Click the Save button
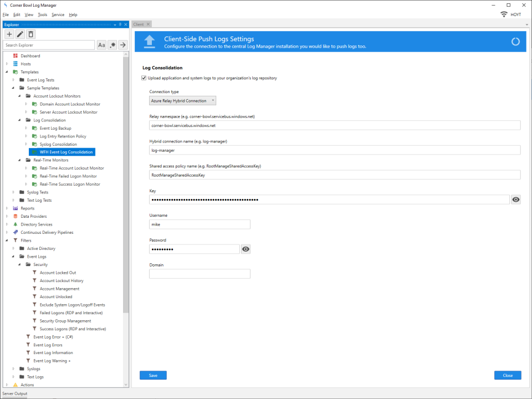Screen dimensions: 532x399 [153, 375]
